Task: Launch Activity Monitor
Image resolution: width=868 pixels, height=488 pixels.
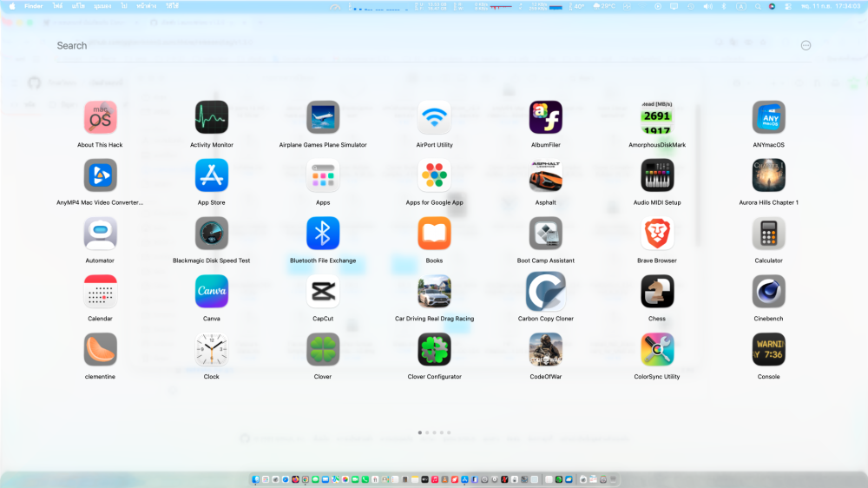Action: pos(212,117)
